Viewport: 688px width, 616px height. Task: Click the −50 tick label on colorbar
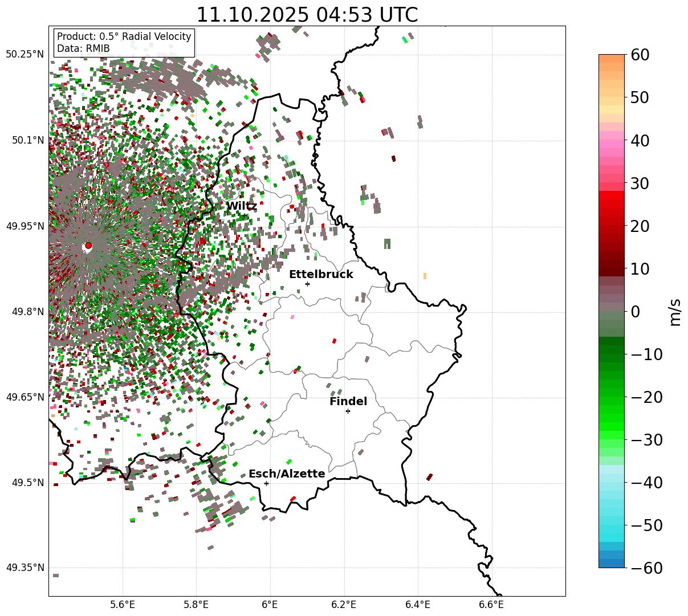click(646, 525)
